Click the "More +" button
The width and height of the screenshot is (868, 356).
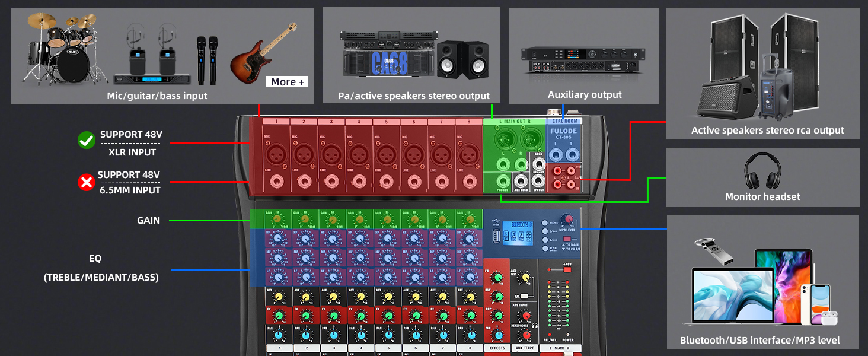coord(287,82)
